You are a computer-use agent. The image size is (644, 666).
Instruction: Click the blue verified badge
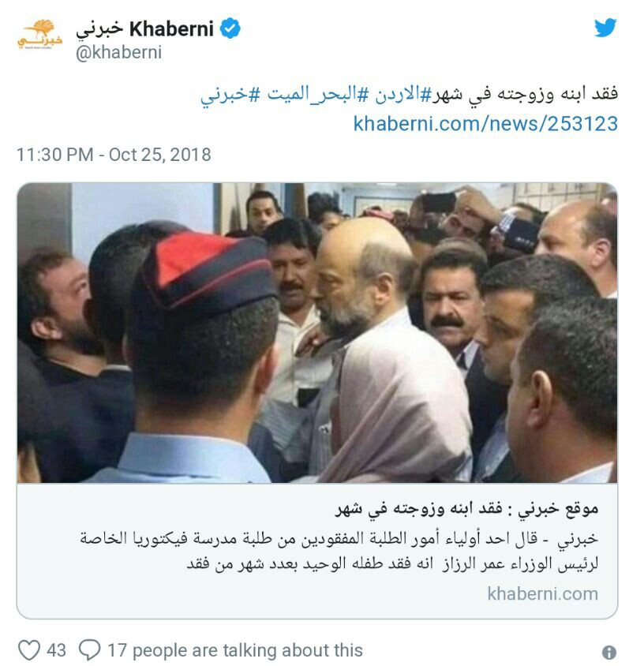(x=230, y=28)
